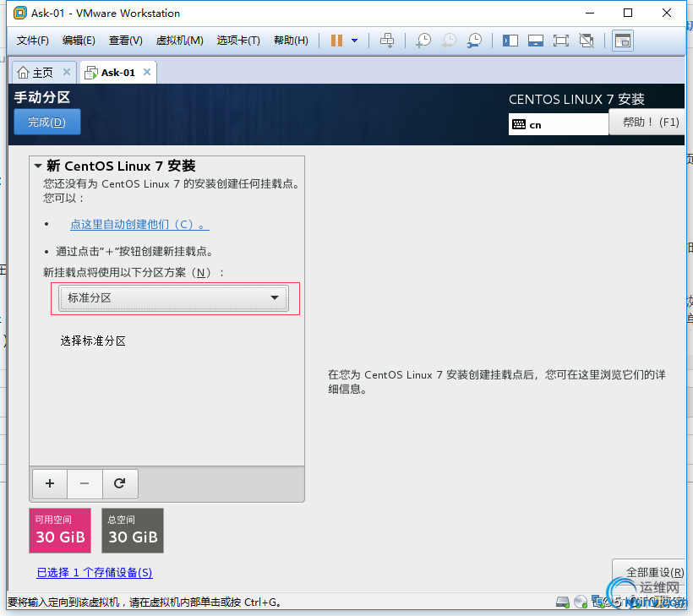Open the 文件(F) menu
This screenshot has width=693, height=616.
[32, 41]
